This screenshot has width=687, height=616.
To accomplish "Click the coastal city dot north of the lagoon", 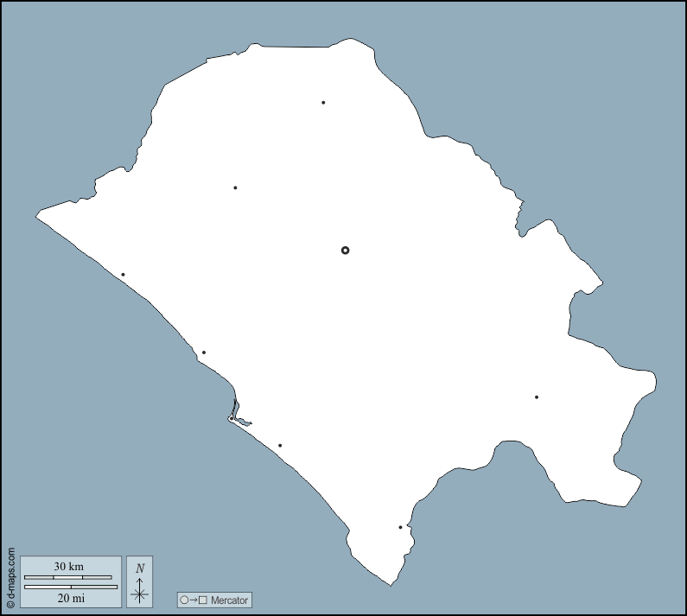I will (x=204, y=352).
